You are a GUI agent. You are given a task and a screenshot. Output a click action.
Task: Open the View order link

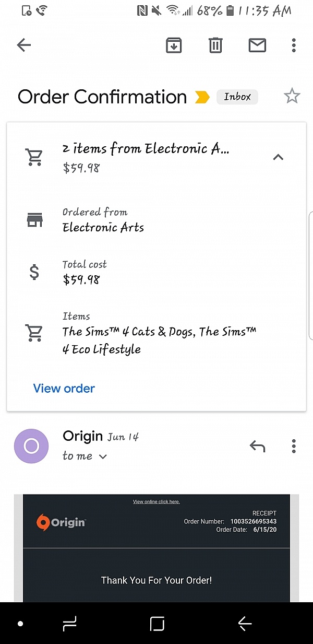64,389
